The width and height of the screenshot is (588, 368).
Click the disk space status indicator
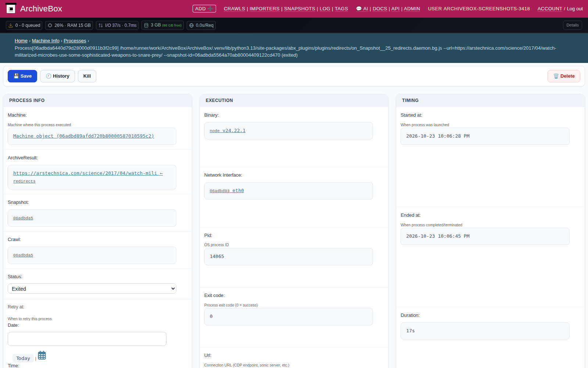coord(162,25)
